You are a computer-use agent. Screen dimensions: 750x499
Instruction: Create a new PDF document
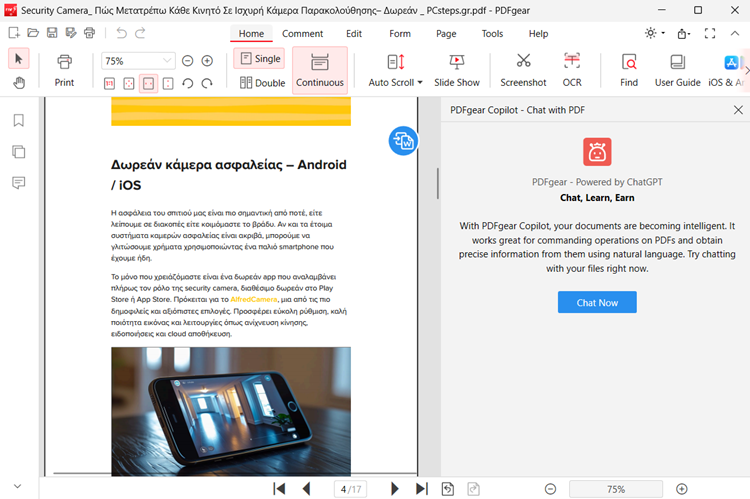pos(14,33)
